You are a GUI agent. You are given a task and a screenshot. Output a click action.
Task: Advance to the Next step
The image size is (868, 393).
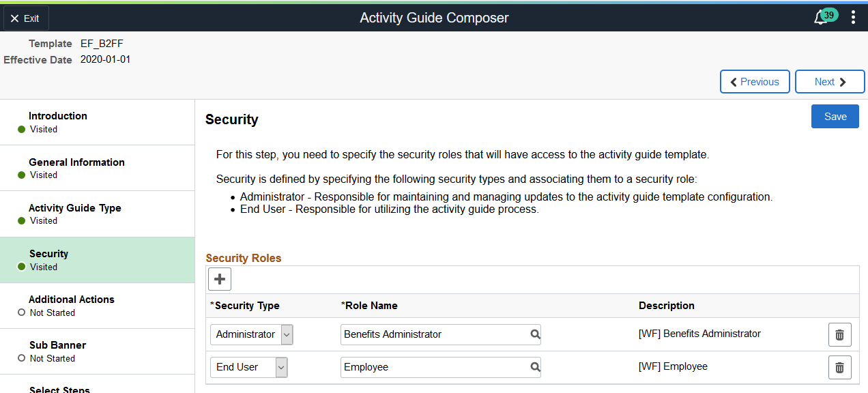pos(830,82)
